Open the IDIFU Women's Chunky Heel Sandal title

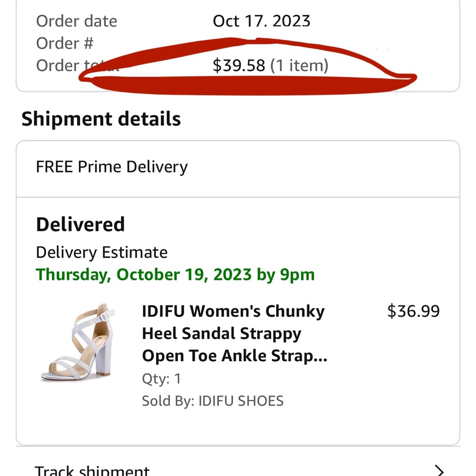[233, 311]
